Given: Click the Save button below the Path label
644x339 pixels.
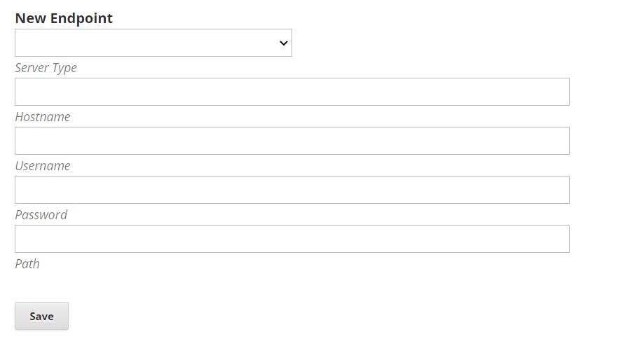Looking at the screenshot, I should coord(41,316).
